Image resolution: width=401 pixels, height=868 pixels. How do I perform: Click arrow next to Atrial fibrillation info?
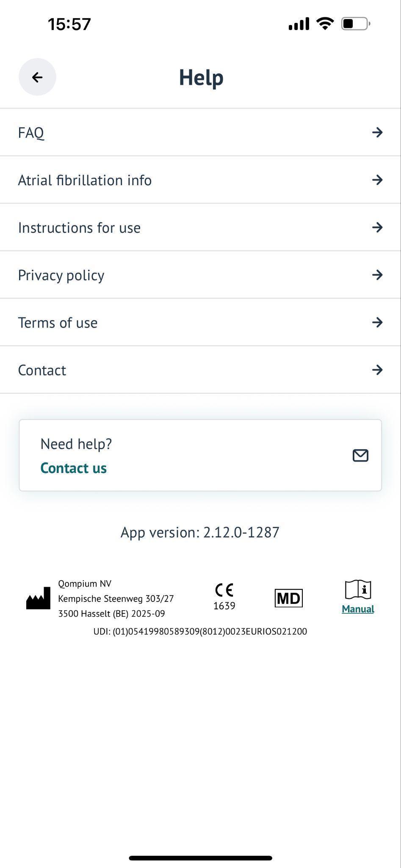click(x=377, y=180)
